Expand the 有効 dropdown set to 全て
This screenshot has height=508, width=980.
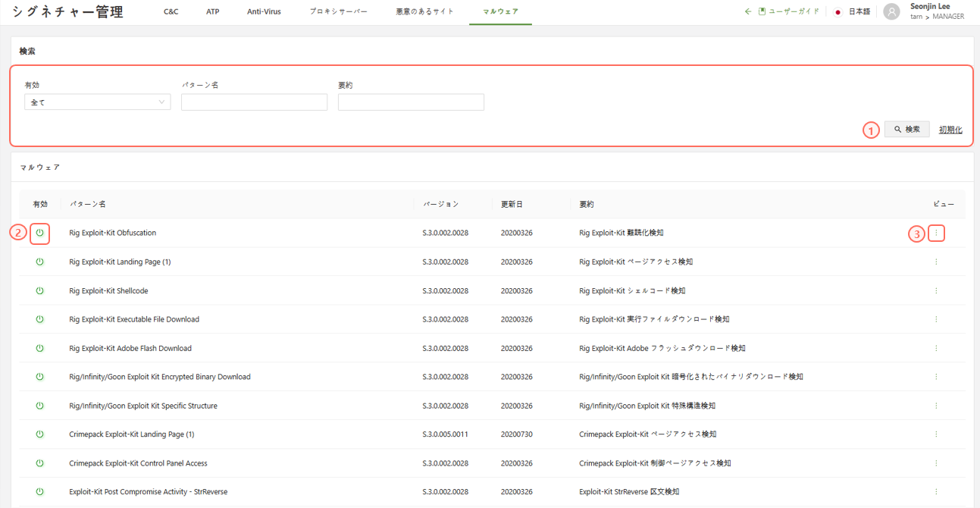(x=97, y=102)
